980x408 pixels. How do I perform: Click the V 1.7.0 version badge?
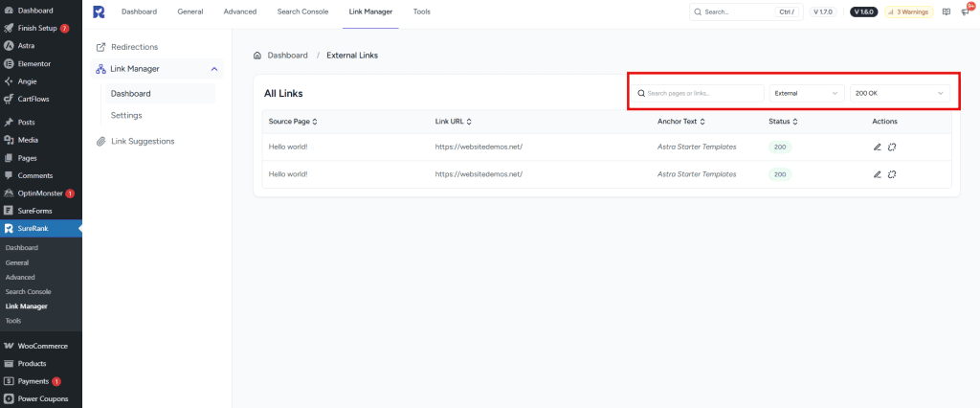(823, 11)
